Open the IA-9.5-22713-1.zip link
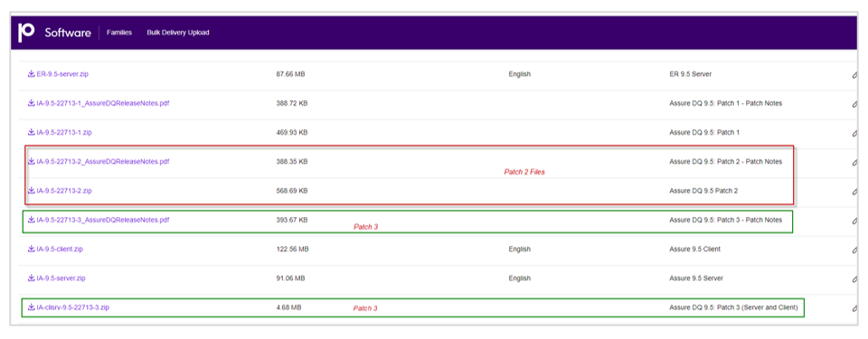 [64, 132]
